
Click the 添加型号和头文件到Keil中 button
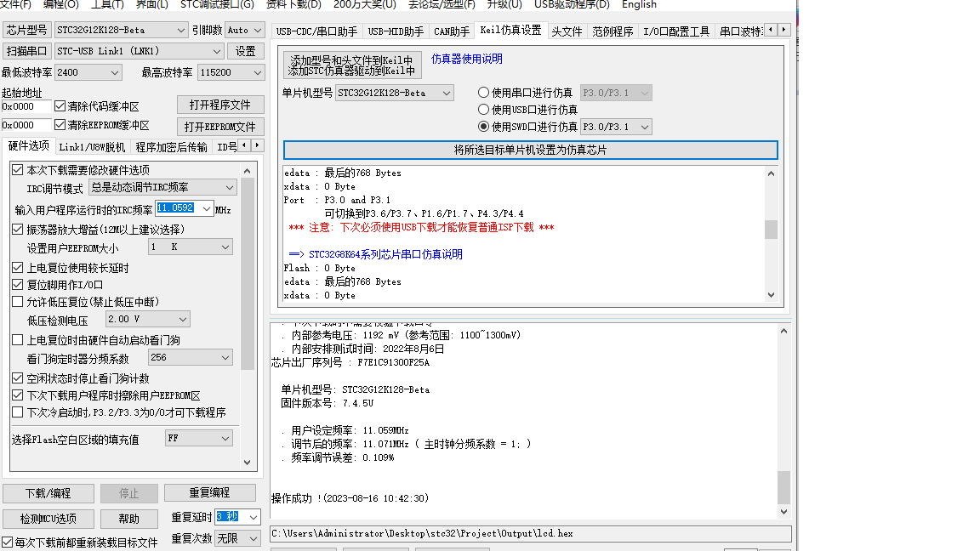click(x=352, y=65)
